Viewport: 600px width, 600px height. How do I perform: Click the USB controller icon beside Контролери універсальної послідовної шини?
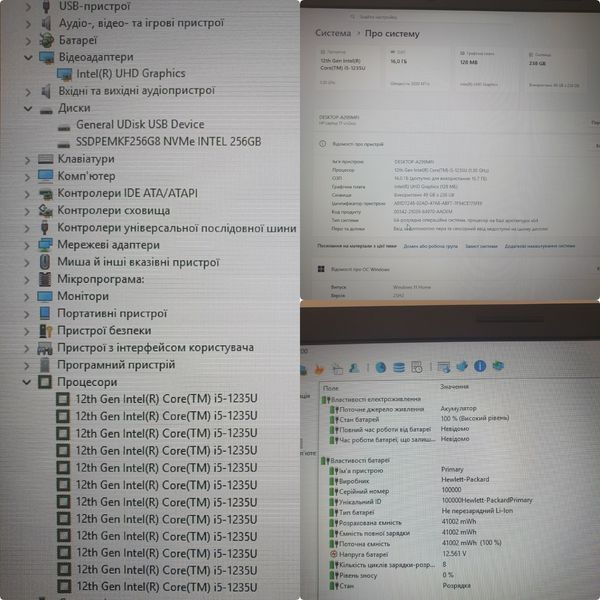[45, 228]
